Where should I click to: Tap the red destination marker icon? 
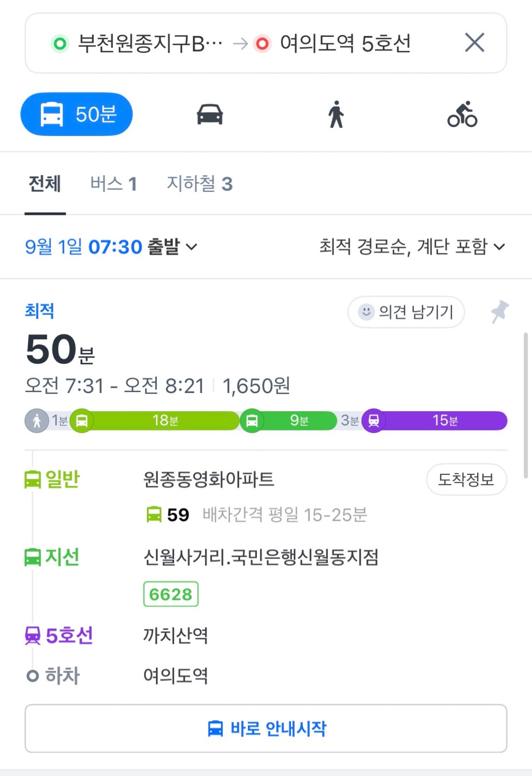[262, 44]
